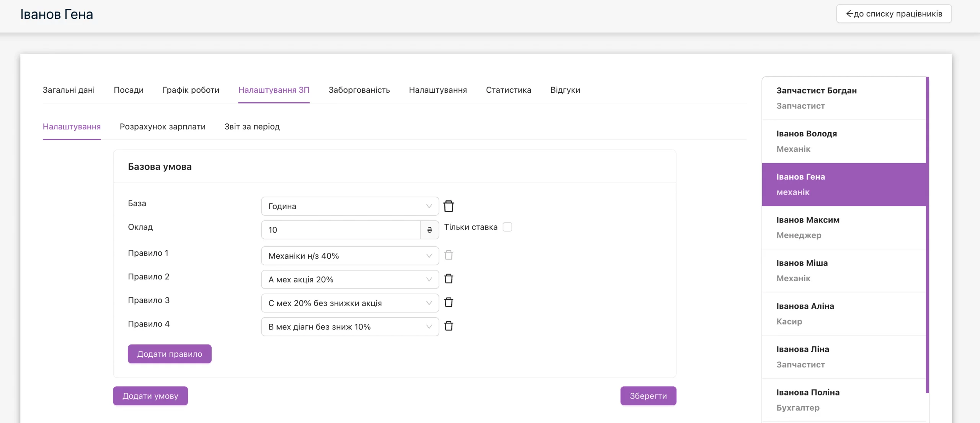Image resolution: width=980 pixels, height=423 pixels.
Task: Delete Правило 4 with the trash icon
Action: [x=448, y=326]
